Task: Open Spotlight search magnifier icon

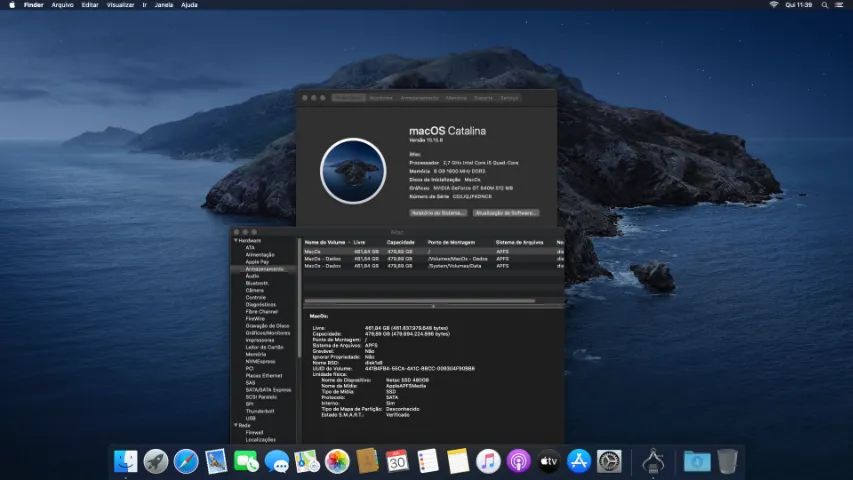Action: 825,5
